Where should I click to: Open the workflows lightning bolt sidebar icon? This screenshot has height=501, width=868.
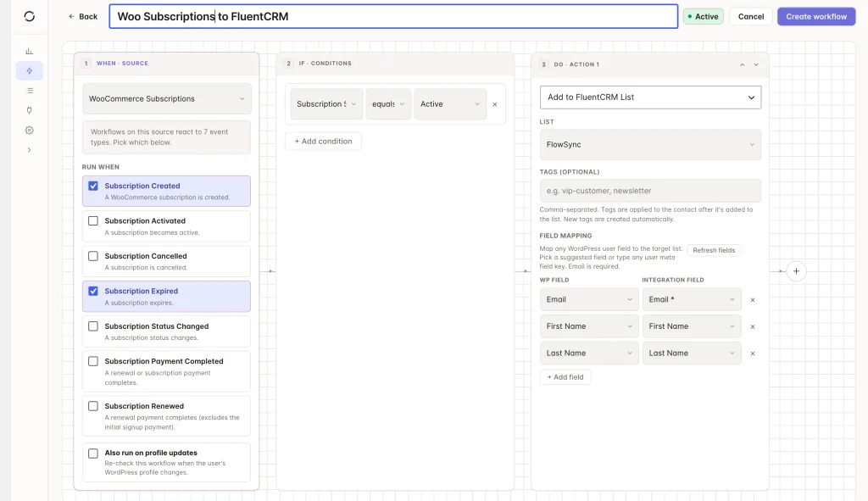[30, 71]
